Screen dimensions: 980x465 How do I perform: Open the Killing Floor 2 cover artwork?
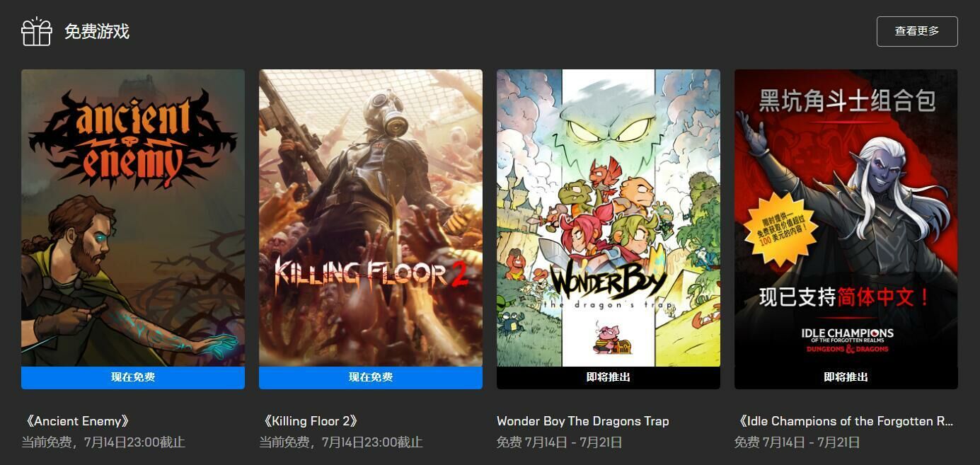tap(371, 218)
